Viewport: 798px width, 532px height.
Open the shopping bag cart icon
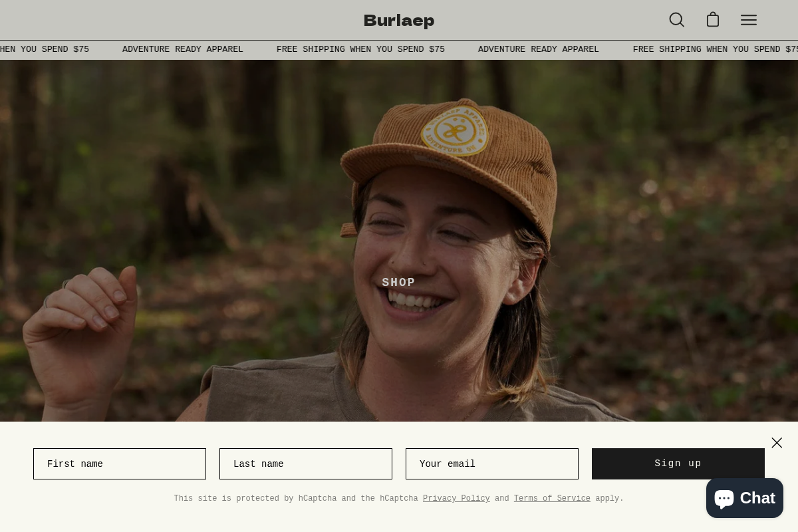point(713,19)
